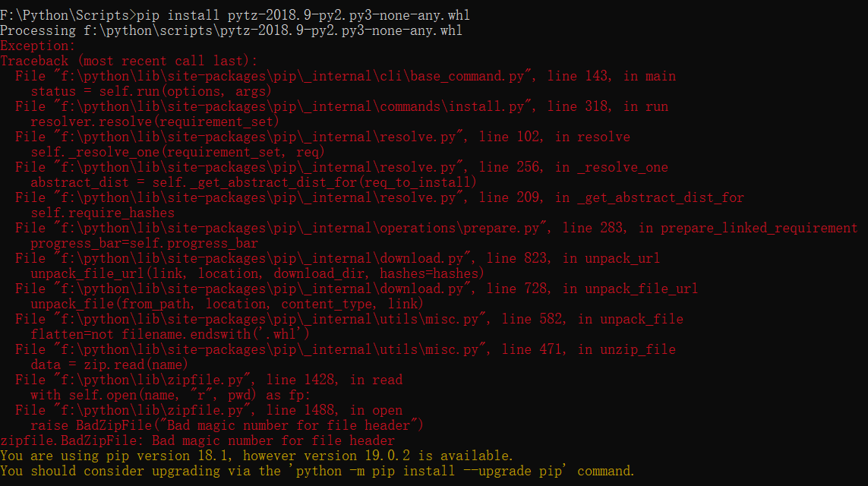Click 'resolver.resolve(requirement_set)' text
This screenshot has width=868, height=486.
[x=155, y=121]
